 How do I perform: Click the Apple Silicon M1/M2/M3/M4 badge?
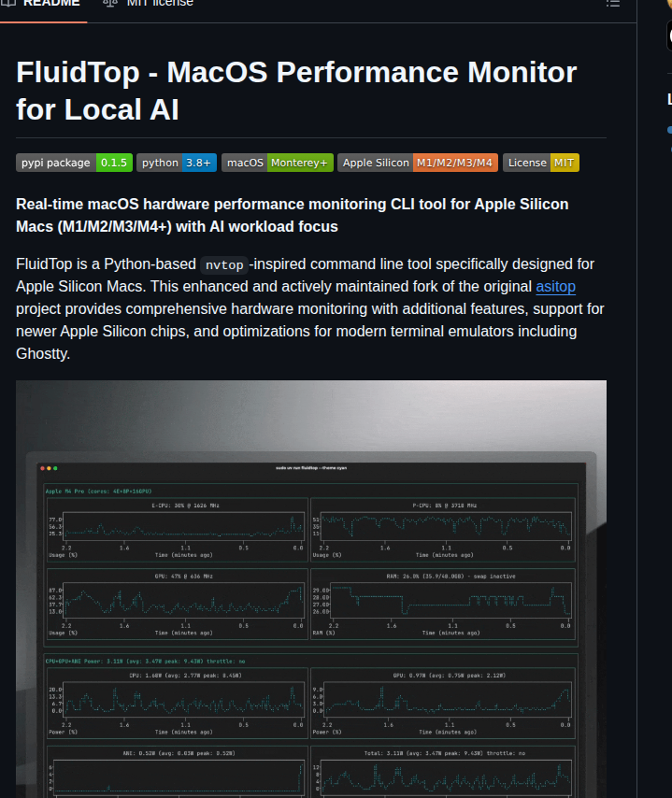418,163
